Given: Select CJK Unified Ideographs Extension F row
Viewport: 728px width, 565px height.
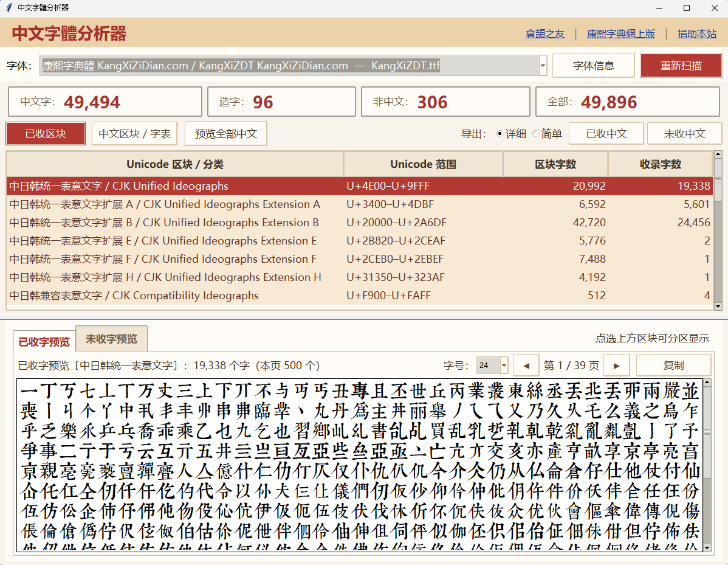Looking at the screenshot, I should point(360,259).
